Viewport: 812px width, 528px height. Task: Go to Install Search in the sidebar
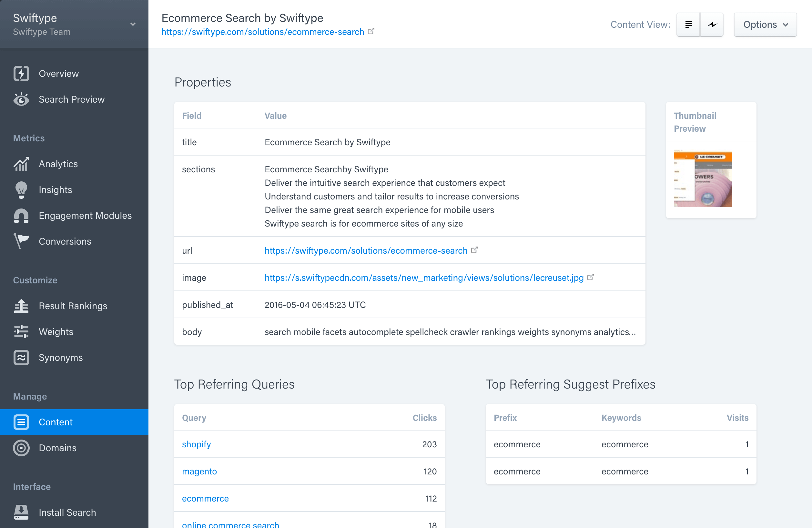click(x=67, y=512)
